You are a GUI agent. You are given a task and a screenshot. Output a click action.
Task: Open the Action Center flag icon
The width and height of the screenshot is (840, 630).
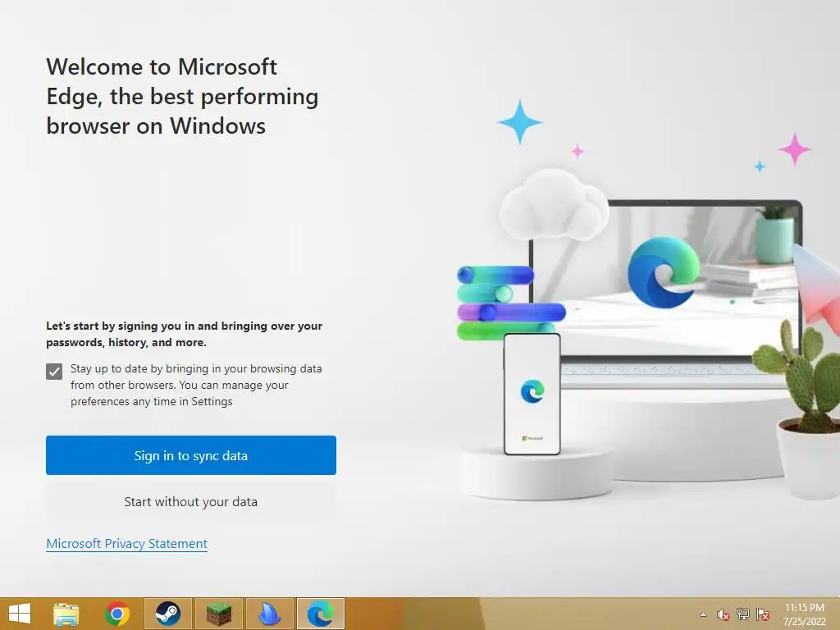[x=763, y=614]
